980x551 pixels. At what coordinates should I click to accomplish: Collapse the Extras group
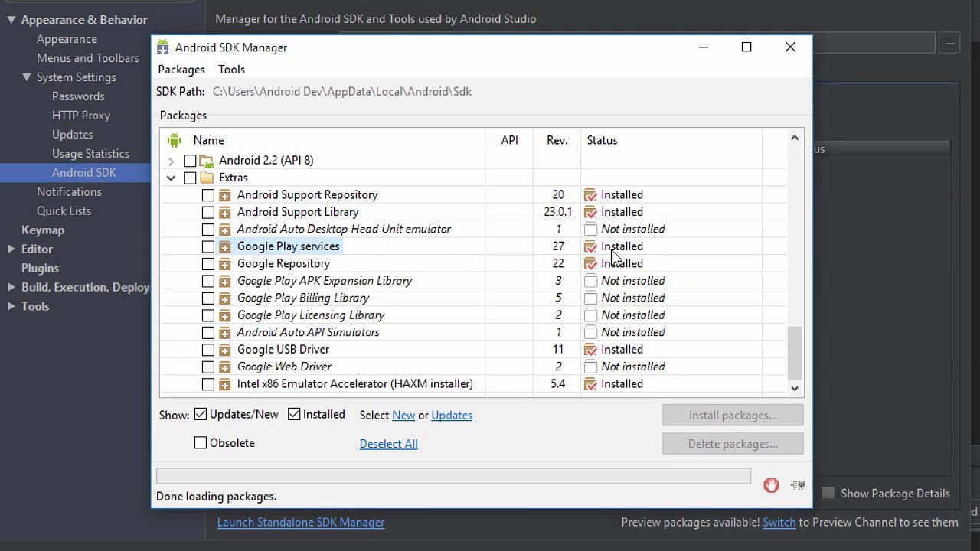[x=171, y=178]
